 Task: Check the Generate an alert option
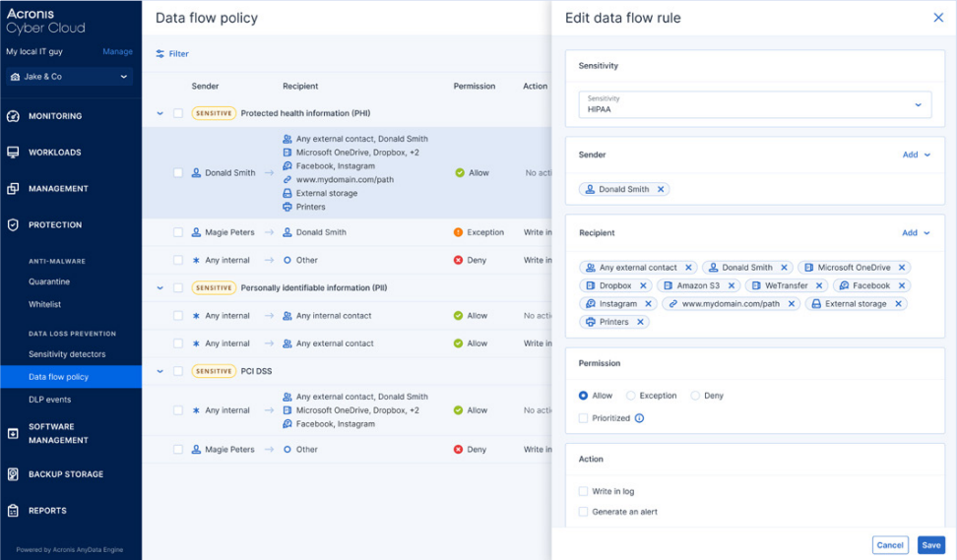tap(583, 512)
